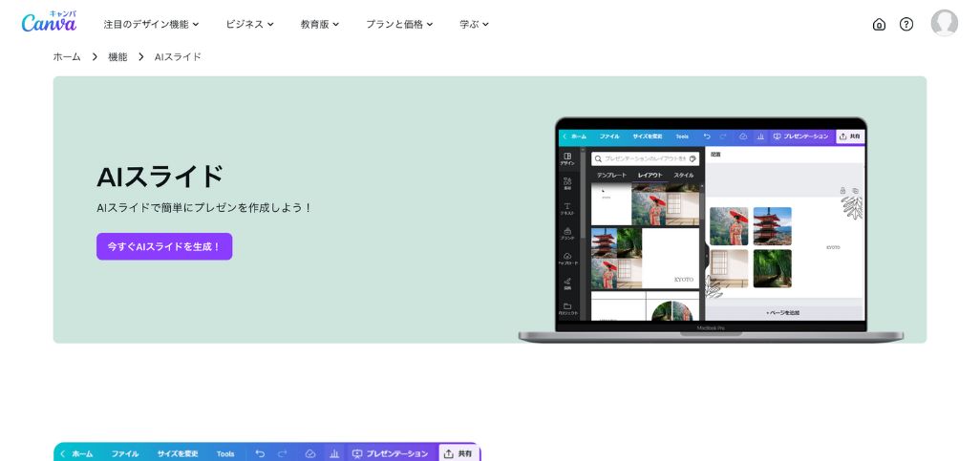Click the AIスライドで簡単にプレゼンを作成しよう！ tagline
Screen dimensions: 980x461
pyautogui.click(x=204, y=208)
